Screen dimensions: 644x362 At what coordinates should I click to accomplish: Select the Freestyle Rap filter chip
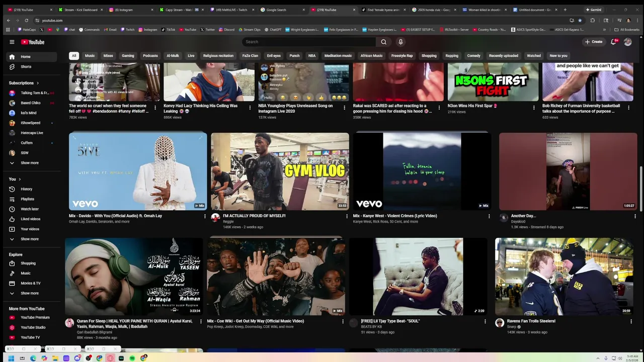click(x=402, y=56)
